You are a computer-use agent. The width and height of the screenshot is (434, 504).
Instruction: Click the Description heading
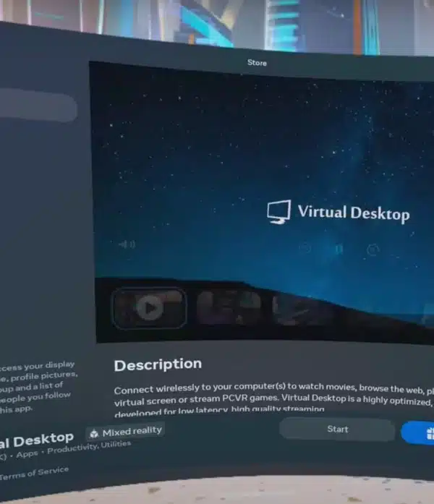(158, 365)
